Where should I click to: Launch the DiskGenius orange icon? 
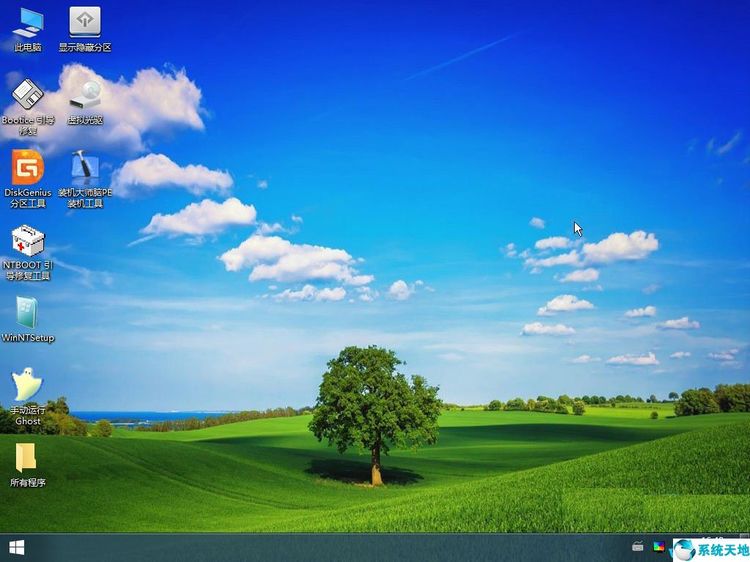click(x=28, y=167)
